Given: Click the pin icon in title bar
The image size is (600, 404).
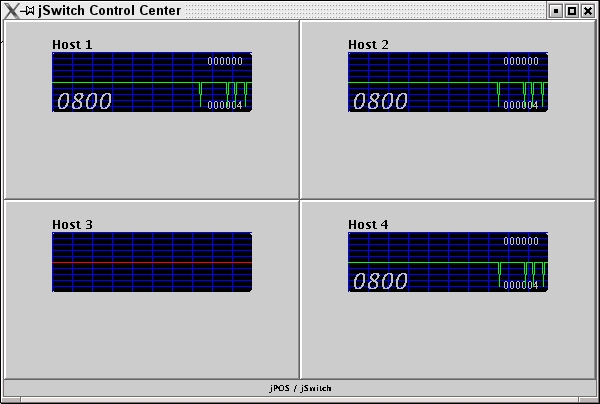Looking at the screenshot, I should [29, 11].
